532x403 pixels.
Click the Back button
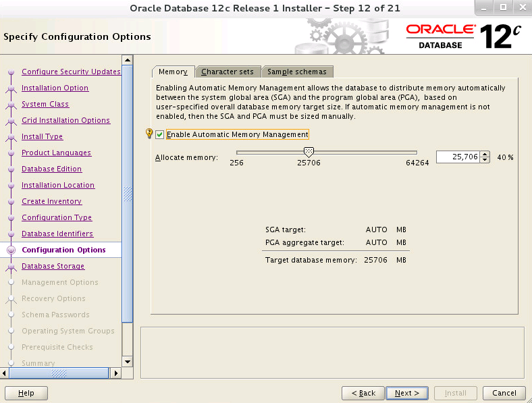(363, 393)
